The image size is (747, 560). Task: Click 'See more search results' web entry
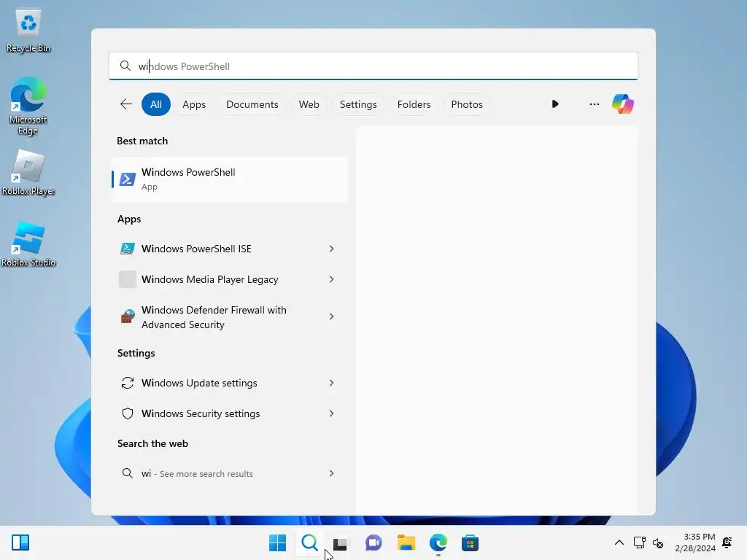coord(206,474)
